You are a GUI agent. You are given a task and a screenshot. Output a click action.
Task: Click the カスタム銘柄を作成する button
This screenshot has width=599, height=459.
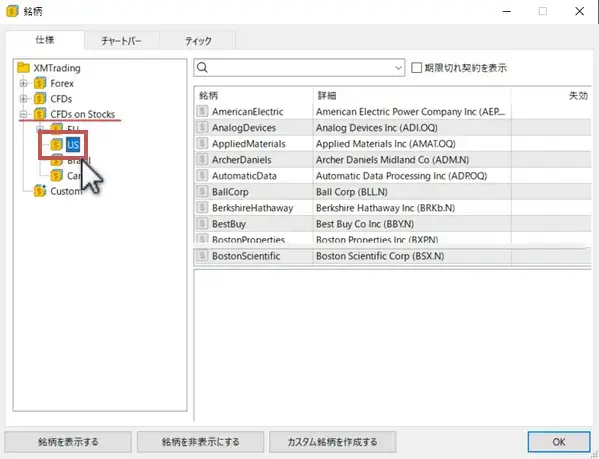tap(332, 442)
